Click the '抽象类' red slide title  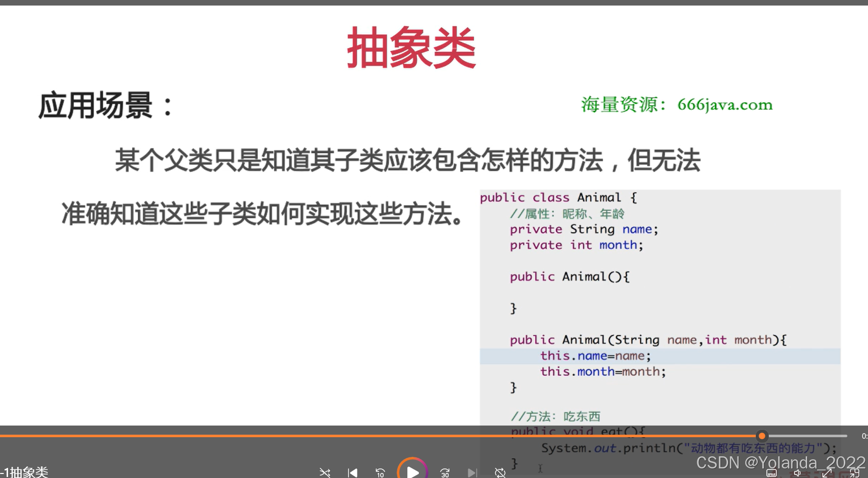[411, 48]
